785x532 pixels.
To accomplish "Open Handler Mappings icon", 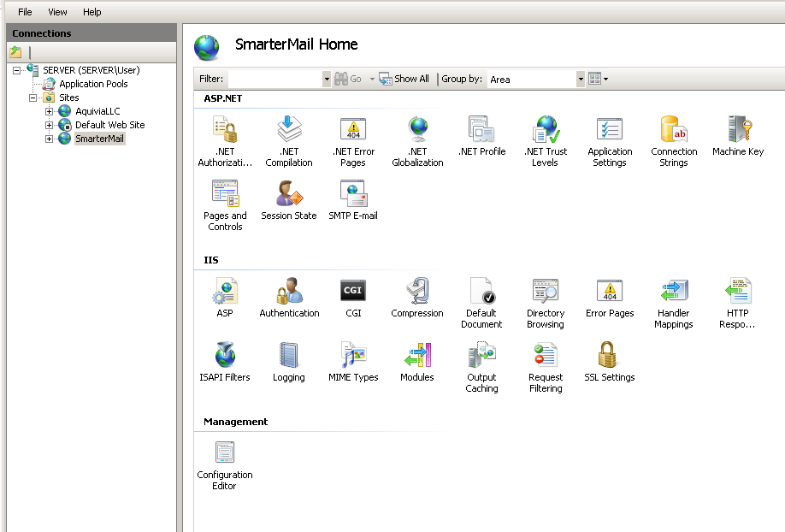I will click(674, 292).
